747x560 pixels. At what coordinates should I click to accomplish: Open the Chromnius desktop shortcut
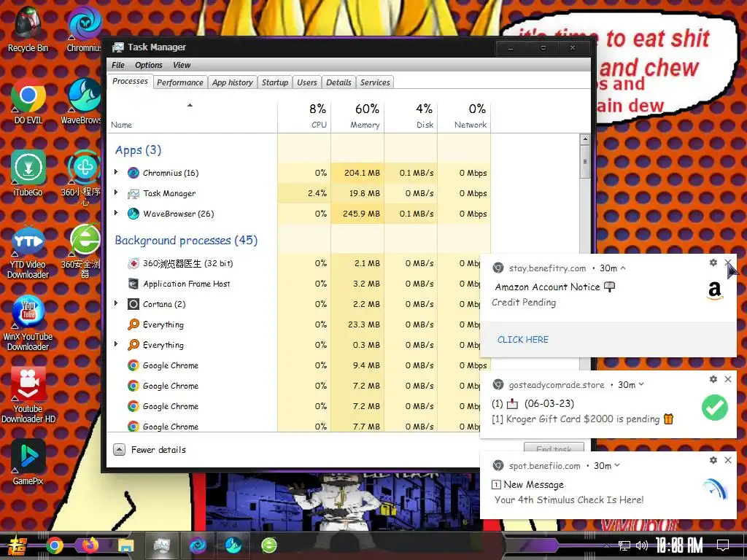point(84,29)
